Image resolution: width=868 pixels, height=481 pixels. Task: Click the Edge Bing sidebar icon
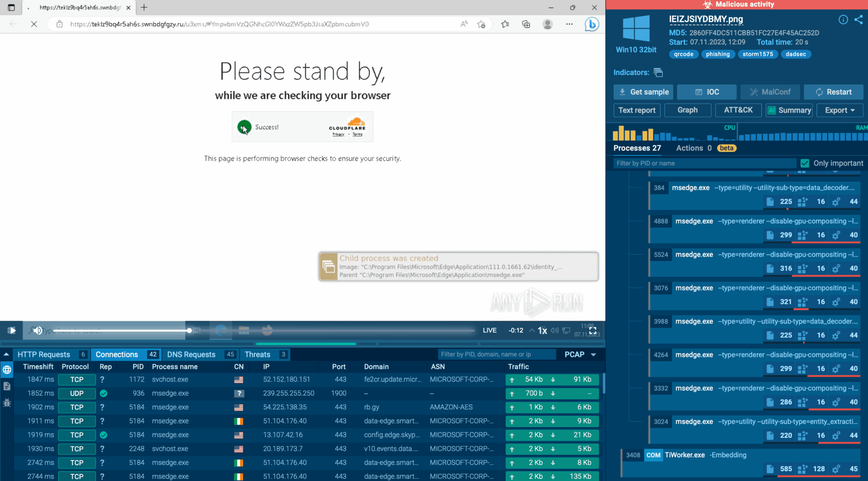(x=592, y=24)
